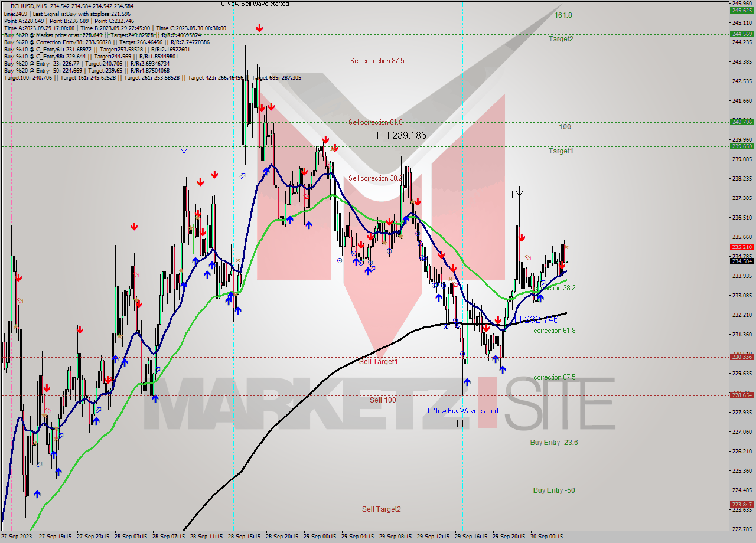Click the green 239.650 price tag
756x543 pixels.
point(742,146)
